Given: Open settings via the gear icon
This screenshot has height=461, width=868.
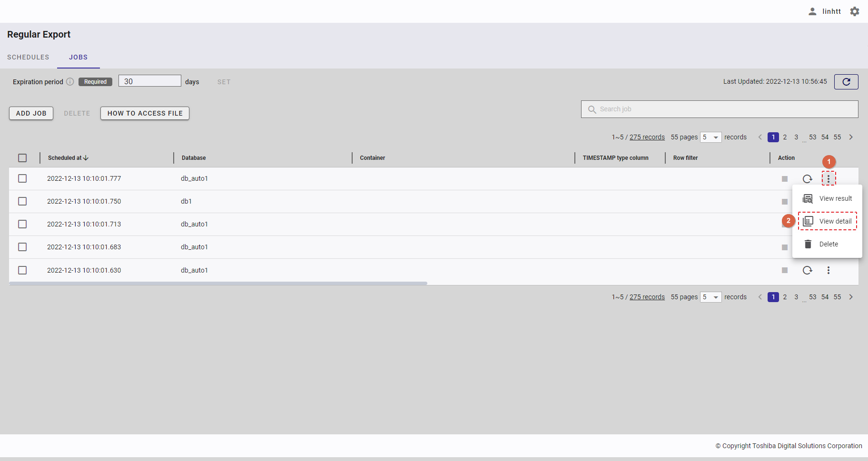Looking at the screenshot, I should (855, 11).
